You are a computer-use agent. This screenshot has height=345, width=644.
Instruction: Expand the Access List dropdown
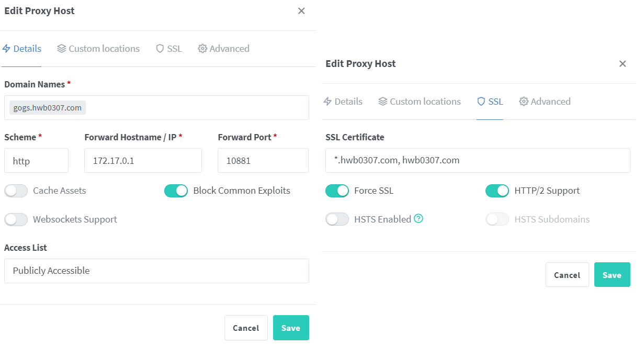point(156,271)
